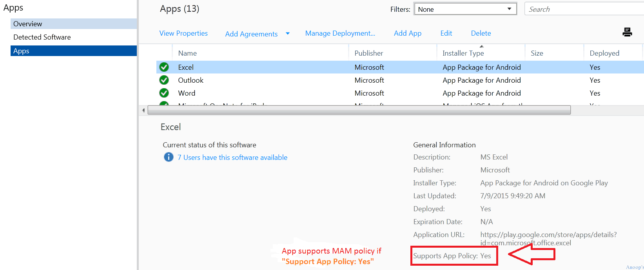The width and height of the screenshot is (644, 270).
Task: Sort by the Deployed column header
Action: tap(604, 53)
